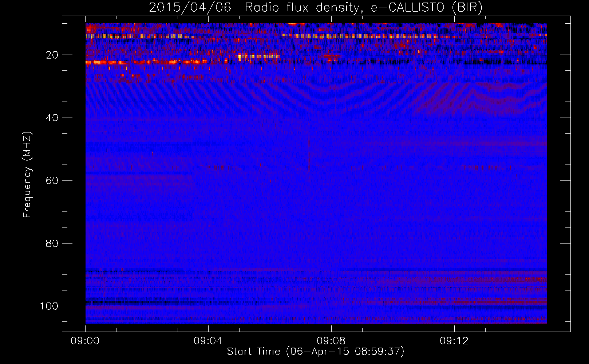Click the '20' frequency tick label

[x=52, y=55]
